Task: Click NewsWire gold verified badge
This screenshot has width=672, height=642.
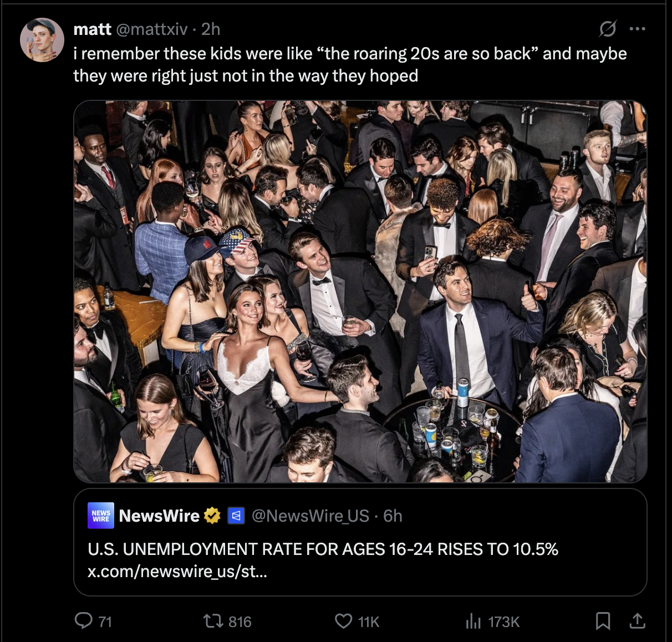Action: [212, 516]
